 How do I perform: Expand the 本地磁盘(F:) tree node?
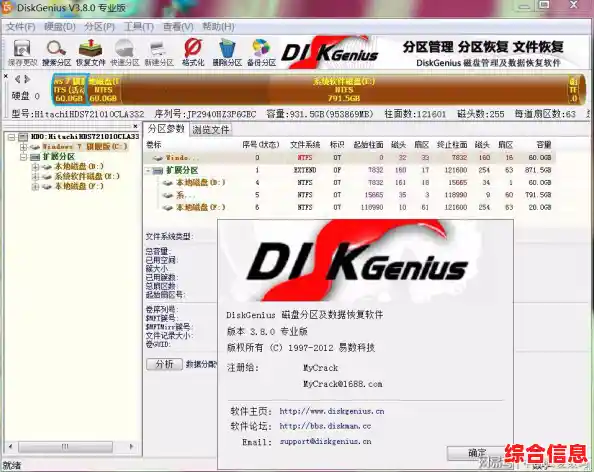click(x=35, y=186)
